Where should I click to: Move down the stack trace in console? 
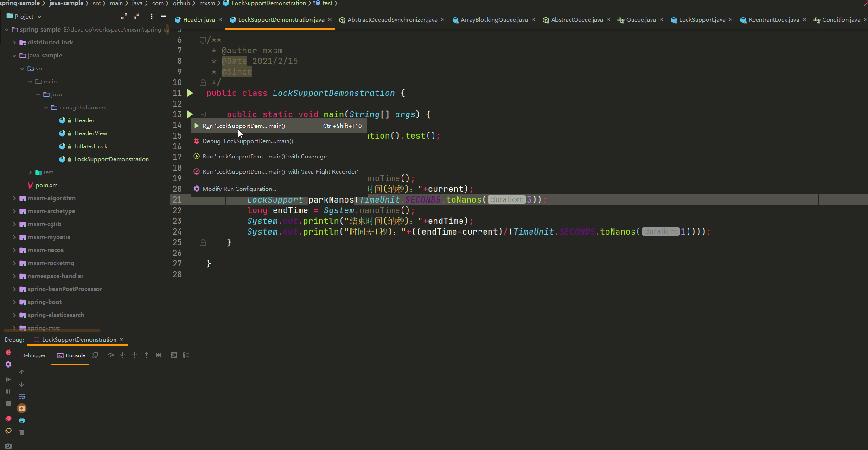point(22,384)
